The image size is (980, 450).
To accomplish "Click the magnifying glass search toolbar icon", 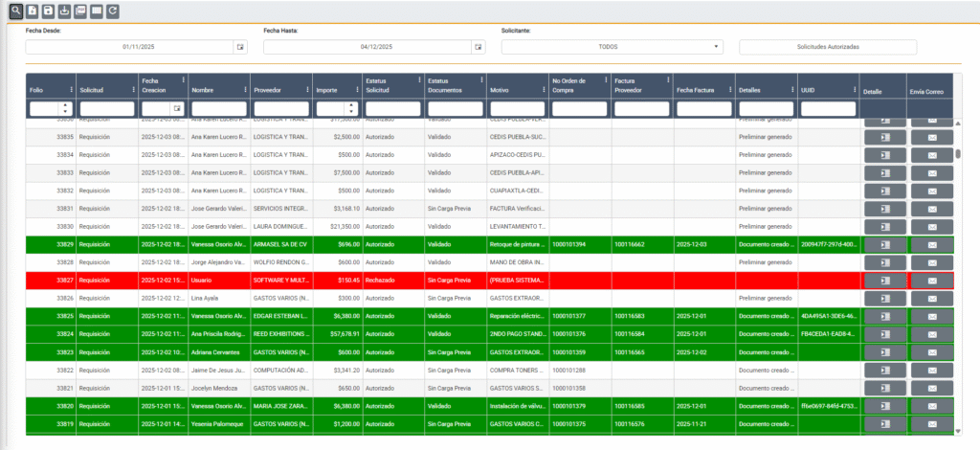I will 16,11.
